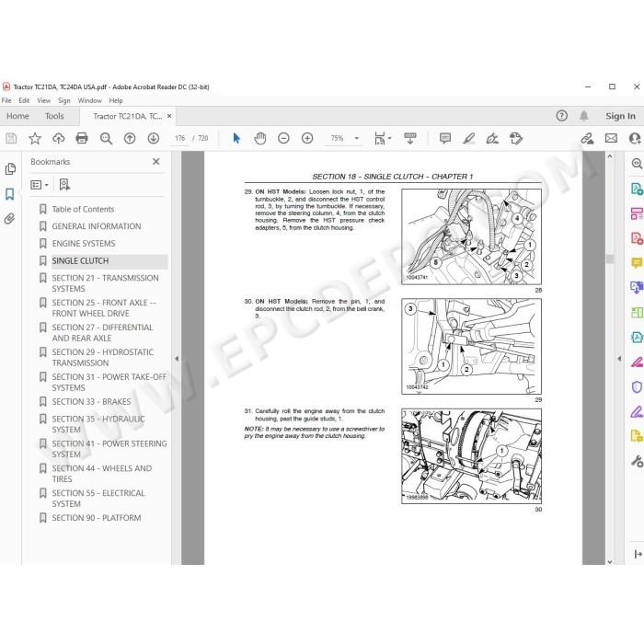Collapse the left navigation pane arrow
This screenshot has height=644, width=644.
coord(177,359)
